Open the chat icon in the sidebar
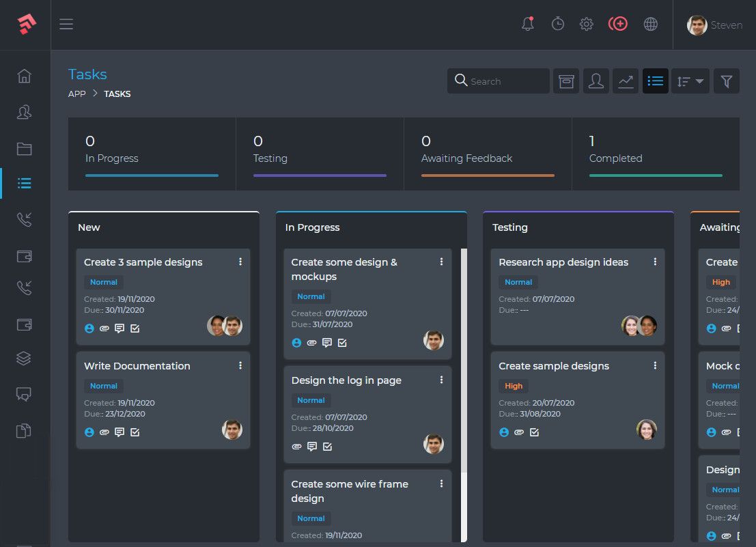 tap(24, 394)
